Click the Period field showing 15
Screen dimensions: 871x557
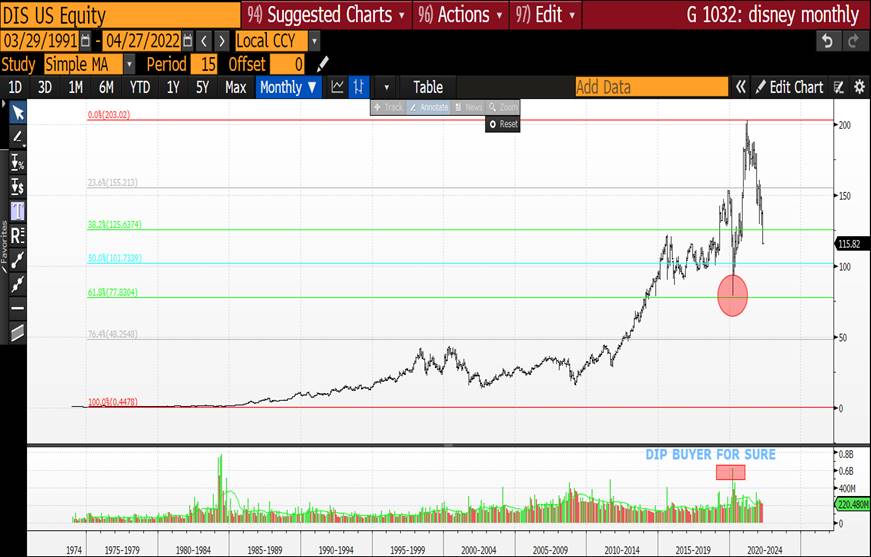click(x=204, y=64)
